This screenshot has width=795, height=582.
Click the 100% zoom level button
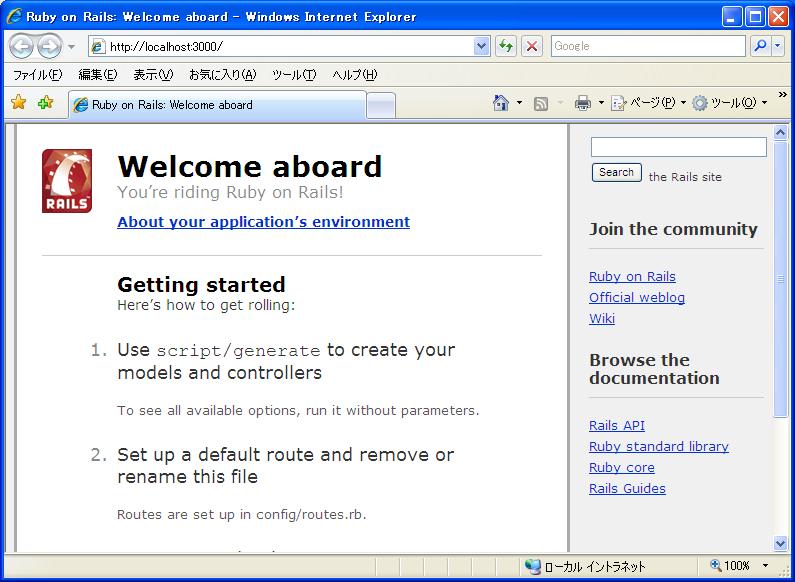[x=730, y=565]
